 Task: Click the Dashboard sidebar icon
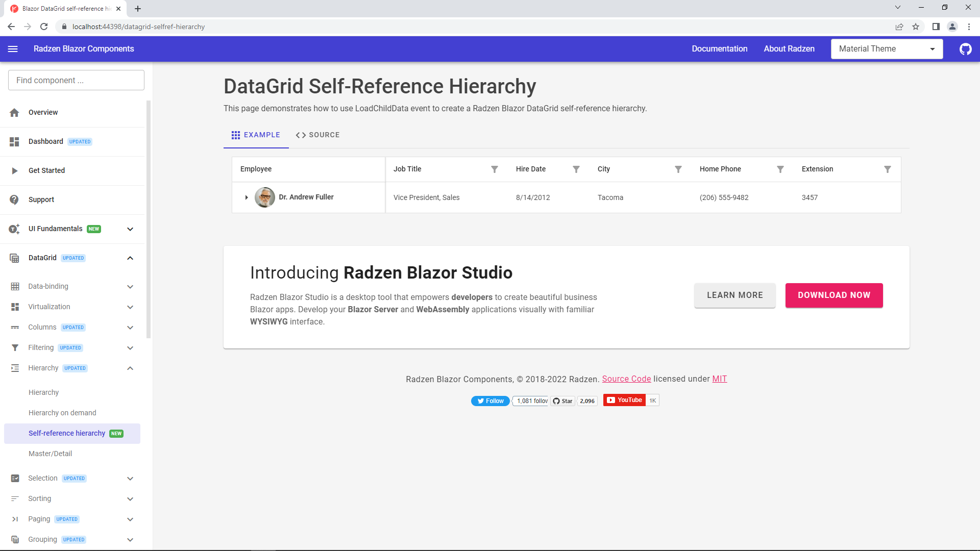tap(14, 142)
